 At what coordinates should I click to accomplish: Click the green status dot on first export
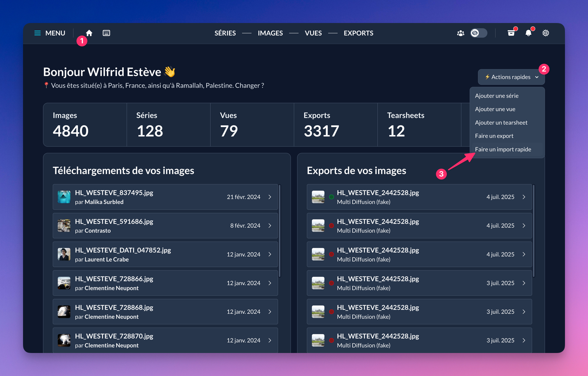[332, 197]
